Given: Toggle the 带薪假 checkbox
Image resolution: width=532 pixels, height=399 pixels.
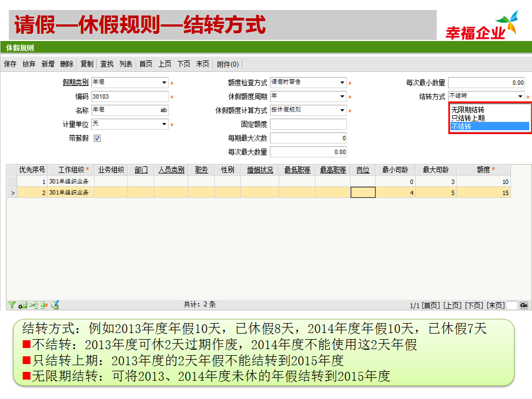Looking at the screenshot, I should [x=97, y=139].
